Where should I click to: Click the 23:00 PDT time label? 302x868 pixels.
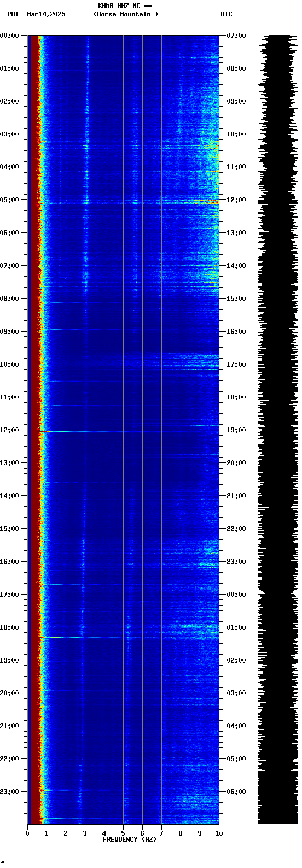[9, 792]
